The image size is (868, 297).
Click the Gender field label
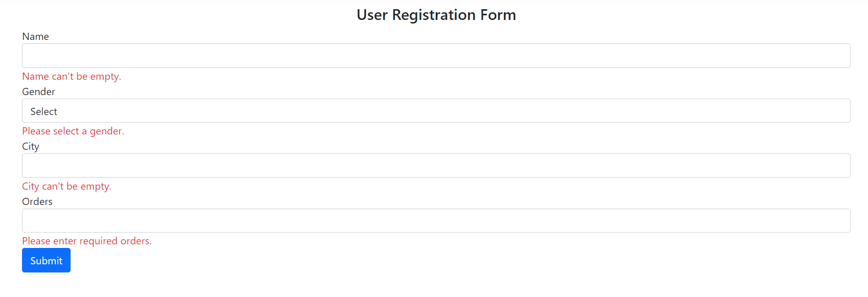(x=38, y=92)
